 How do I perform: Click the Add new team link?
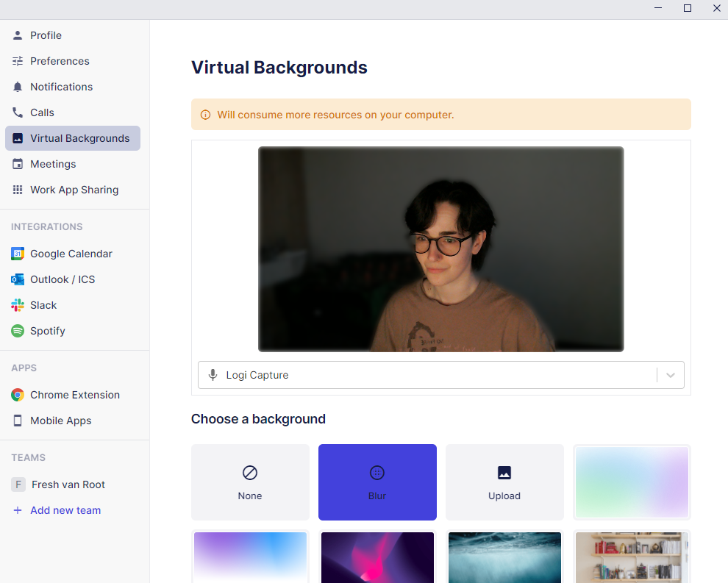pos(65,510)
